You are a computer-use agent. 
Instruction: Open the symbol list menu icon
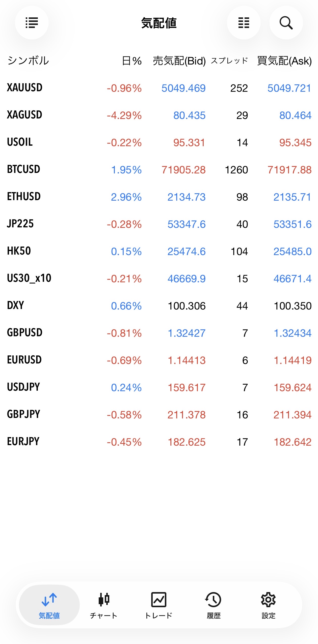click(32, 23)
